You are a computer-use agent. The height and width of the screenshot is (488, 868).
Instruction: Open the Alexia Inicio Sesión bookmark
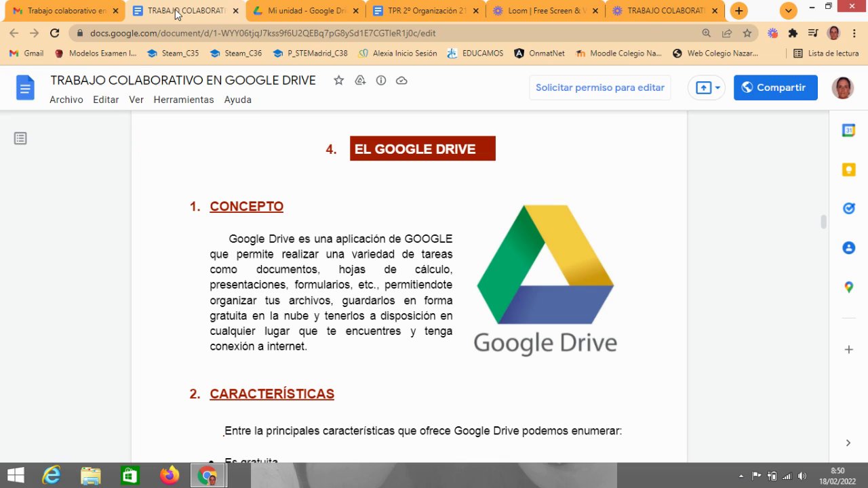[x=398, y=53]
